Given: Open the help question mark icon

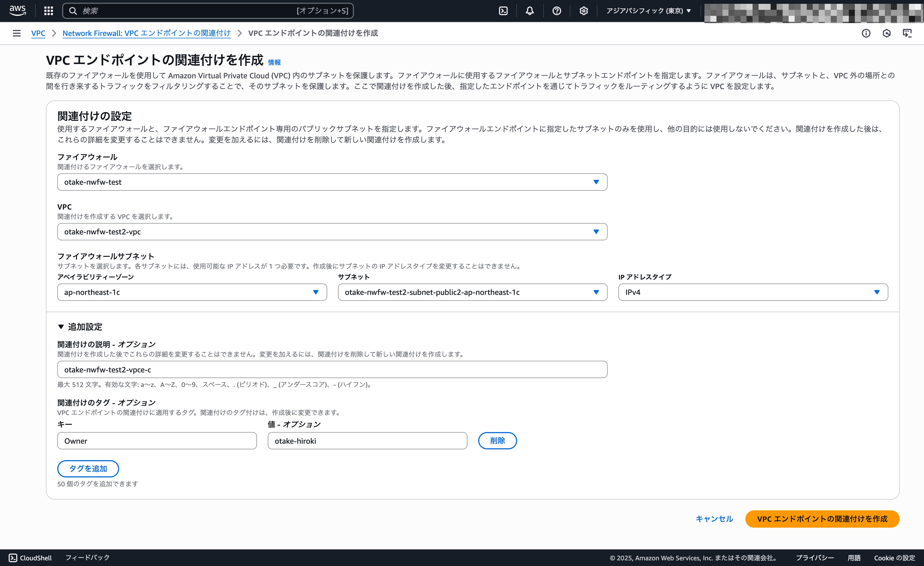Looking at the screenshot, I should pos(557,11).
